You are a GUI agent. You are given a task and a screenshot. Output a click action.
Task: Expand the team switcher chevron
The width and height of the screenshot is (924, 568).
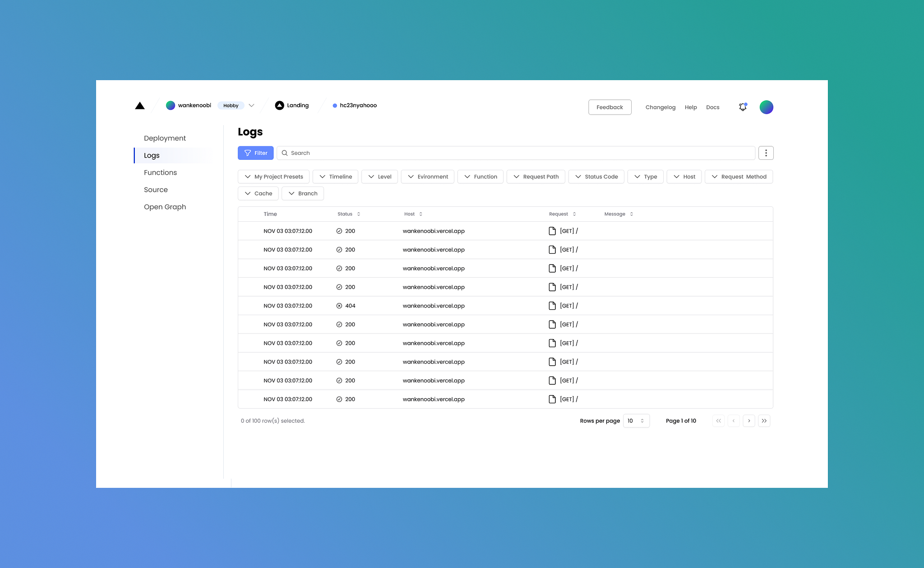point(252,106)
